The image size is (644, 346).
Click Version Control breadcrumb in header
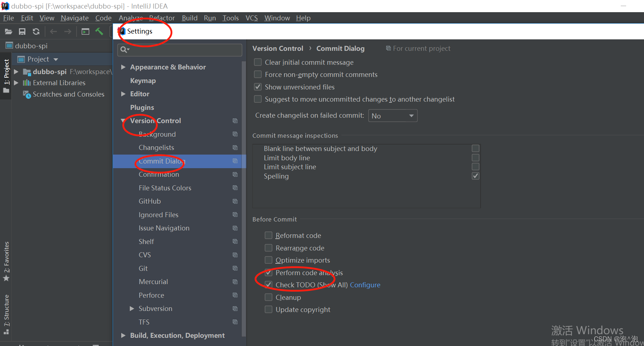pos(278,49)
